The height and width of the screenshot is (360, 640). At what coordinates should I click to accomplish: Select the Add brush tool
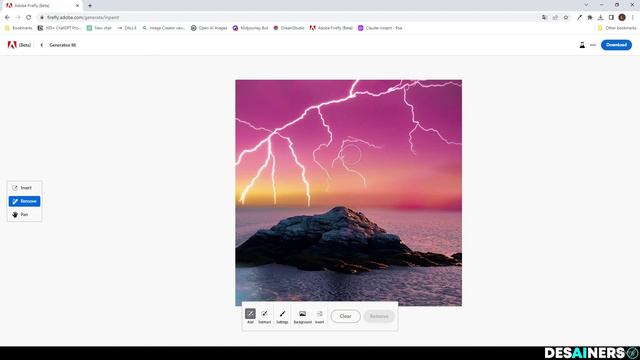click(250, 316)
